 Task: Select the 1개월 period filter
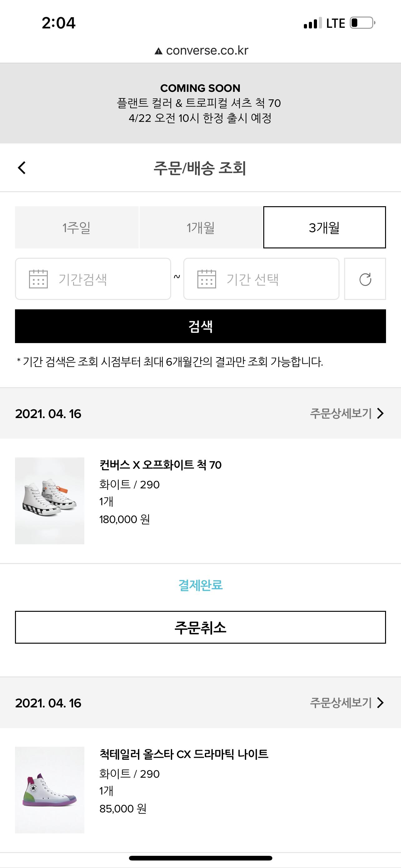201,227
